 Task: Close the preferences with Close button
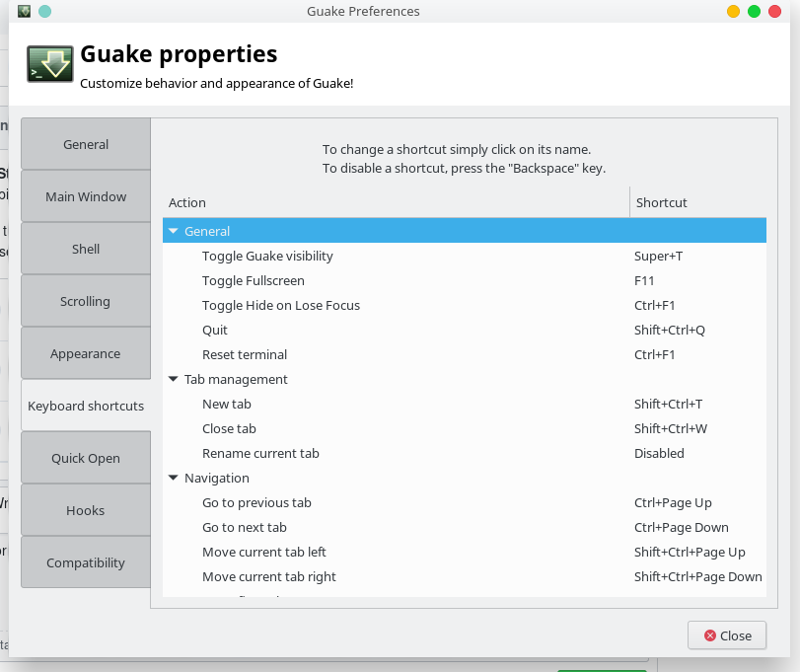coord(727,635)
